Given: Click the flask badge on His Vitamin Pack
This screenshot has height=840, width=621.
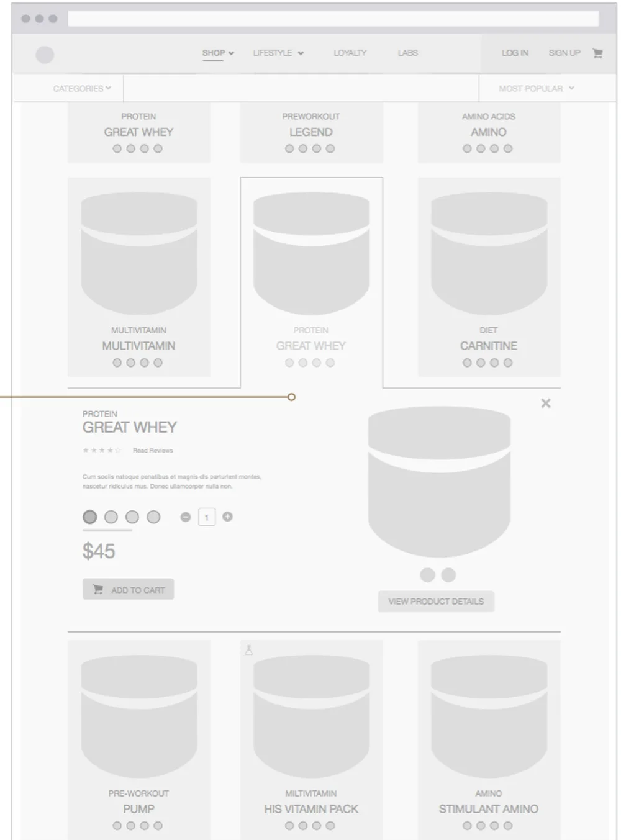Looking at the screenshot, I should pos(248,650).
